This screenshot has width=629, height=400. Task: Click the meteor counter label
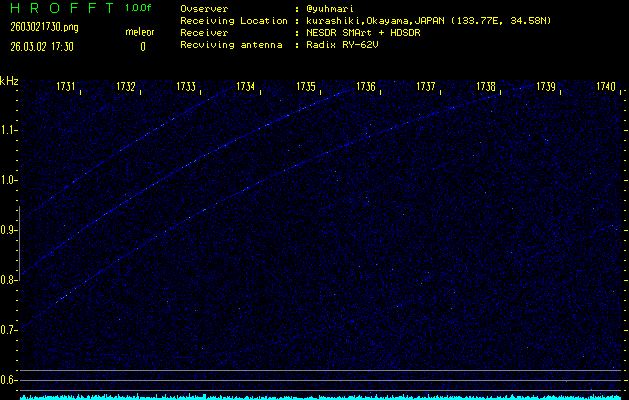click(x=140, y=31)
